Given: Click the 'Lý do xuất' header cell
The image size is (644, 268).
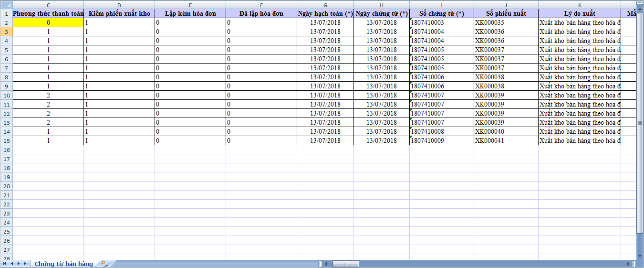Looking at the screenshot, I should tap(579, 13).
